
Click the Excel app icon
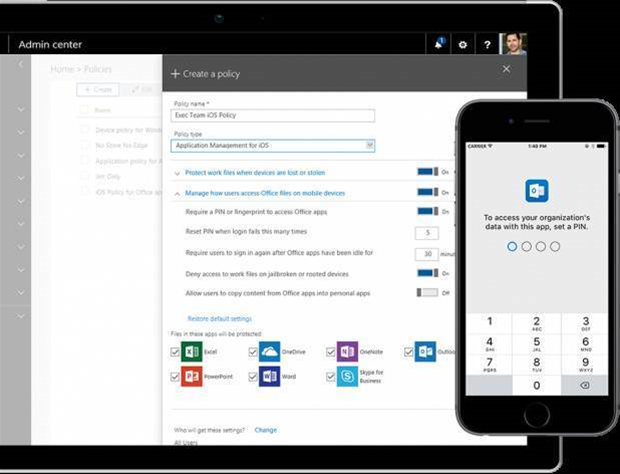192,351
